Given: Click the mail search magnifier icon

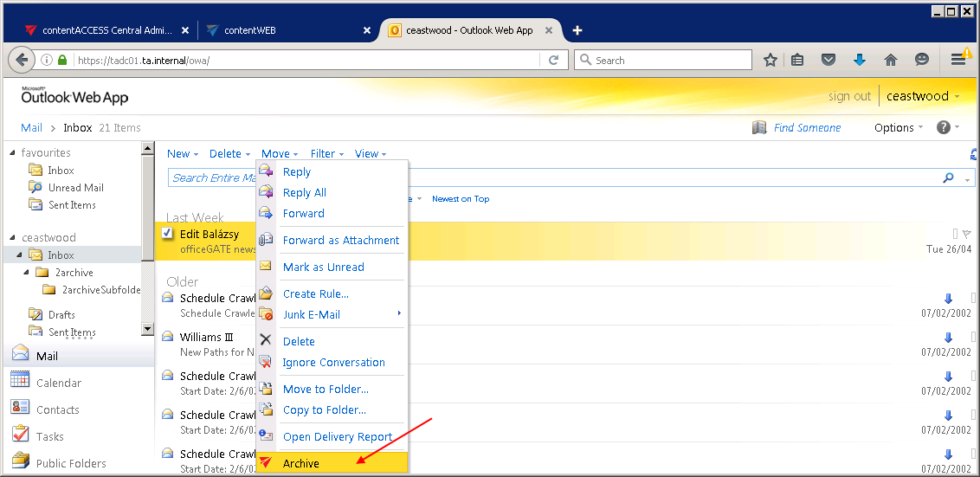Looking at the screenshot, I should click(948, 177).
